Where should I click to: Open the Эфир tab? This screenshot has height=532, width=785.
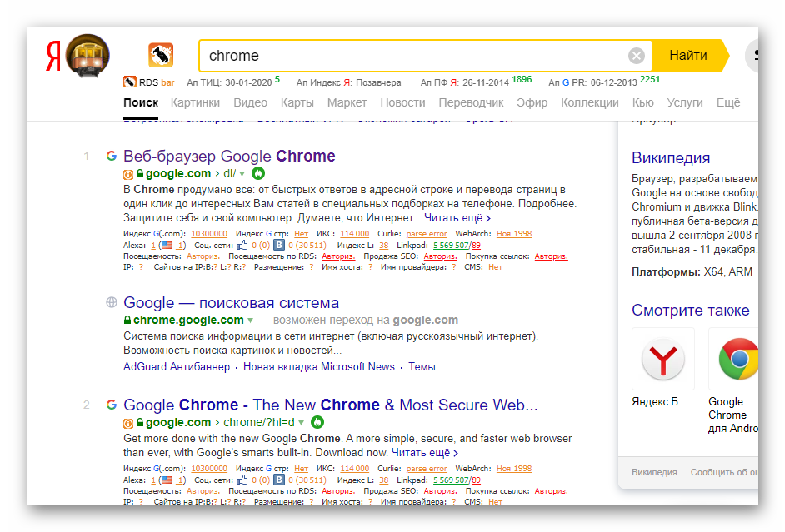[x=532, y=102]
